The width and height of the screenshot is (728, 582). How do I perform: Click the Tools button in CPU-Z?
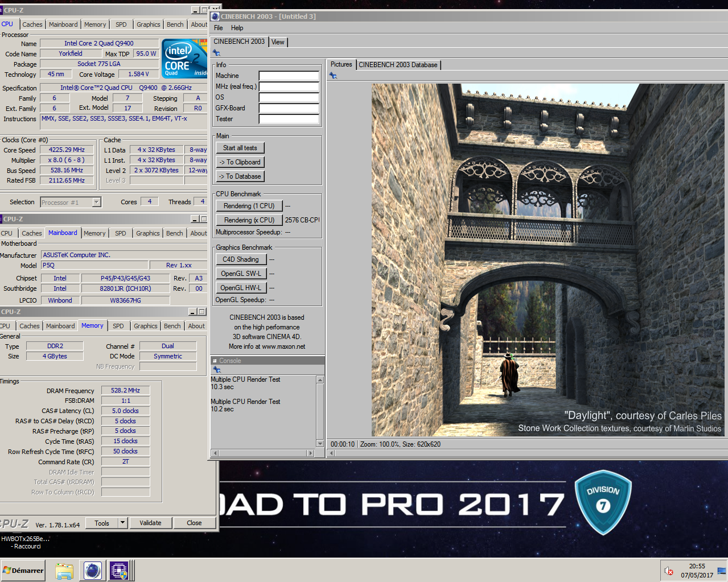[x=102, y=523]
